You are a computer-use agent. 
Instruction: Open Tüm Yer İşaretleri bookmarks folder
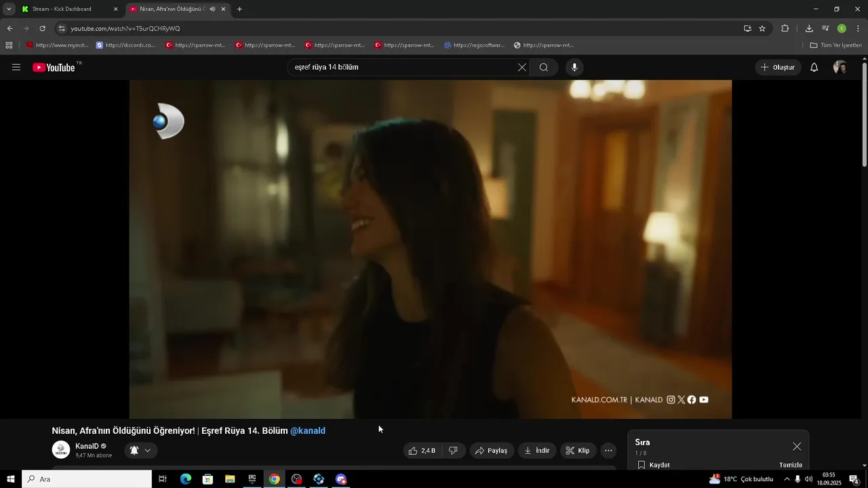[x=835, y=45]
